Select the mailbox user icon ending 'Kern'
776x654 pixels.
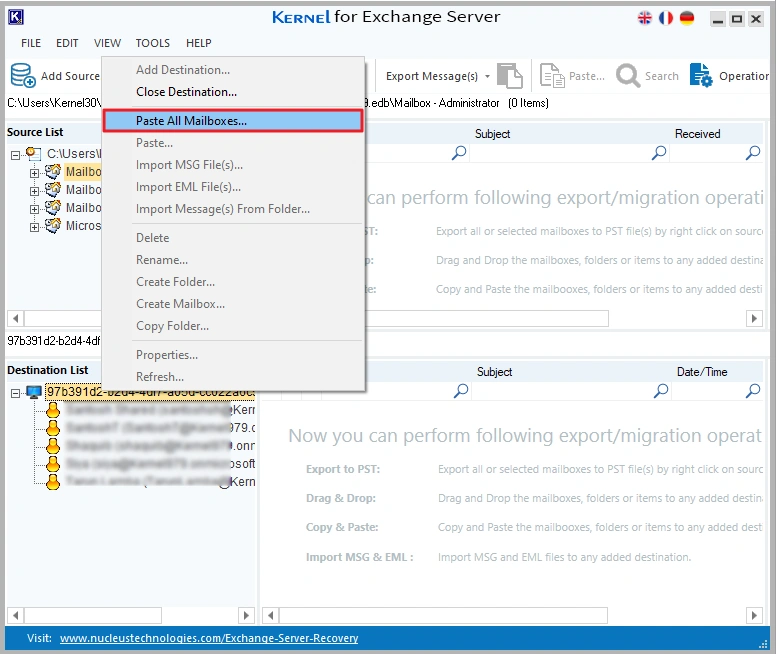(53, 481)
